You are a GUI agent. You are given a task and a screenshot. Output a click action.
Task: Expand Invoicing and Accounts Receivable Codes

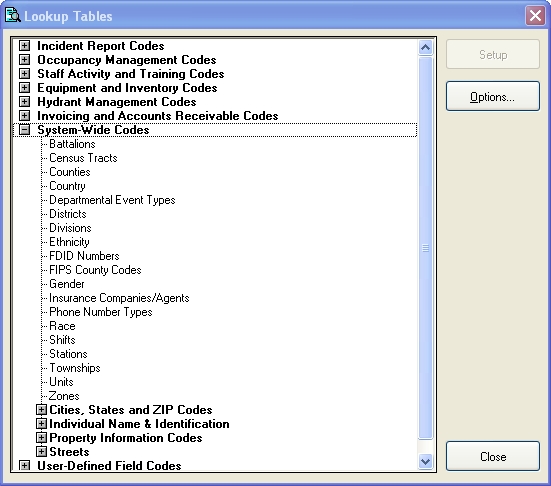click(x=24, y=116)
